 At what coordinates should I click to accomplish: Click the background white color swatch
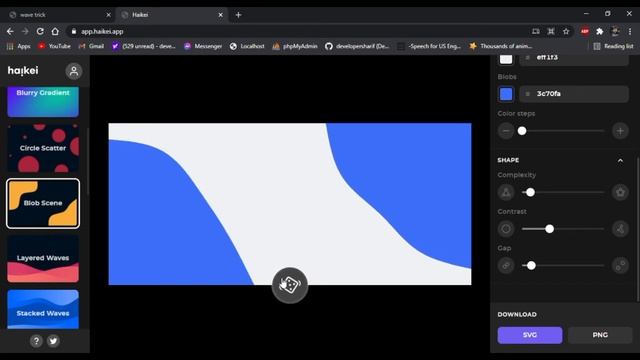pos(506,59)
